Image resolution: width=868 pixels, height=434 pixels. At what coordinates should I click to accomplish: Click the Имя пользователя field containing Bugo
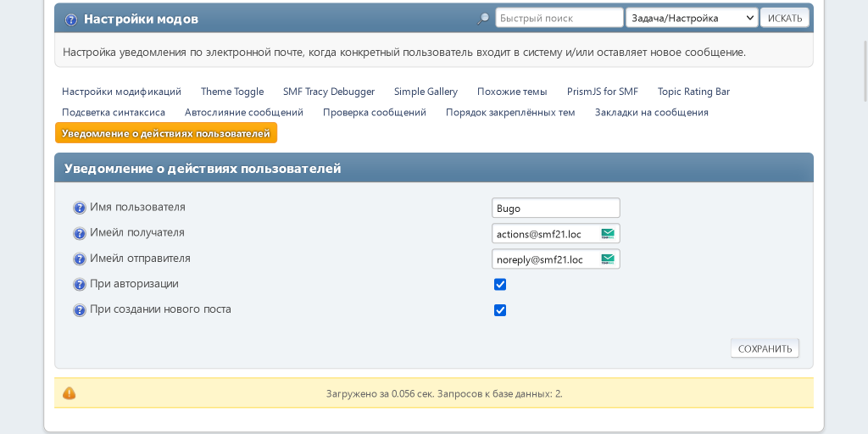(x=555, y=208)
